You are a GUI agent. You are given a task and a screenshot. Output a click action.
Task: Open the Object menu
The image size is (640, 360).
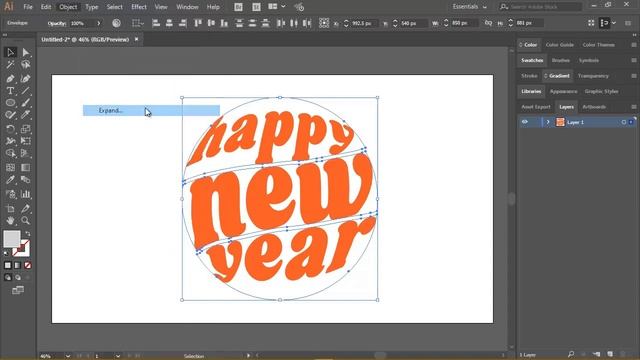tap(68, 7)
